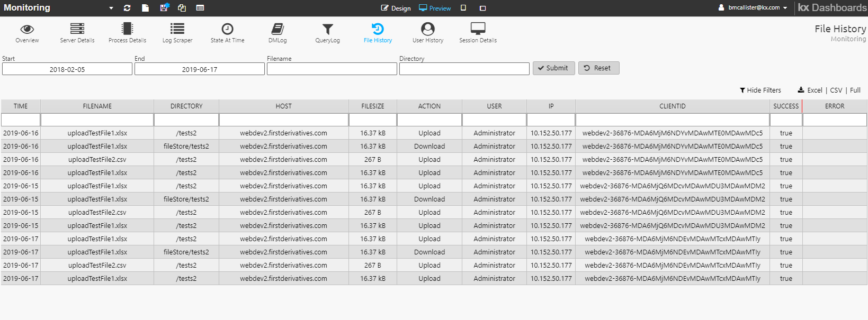
Task: Sort by ERROR column header
Action: coord(835,106)
